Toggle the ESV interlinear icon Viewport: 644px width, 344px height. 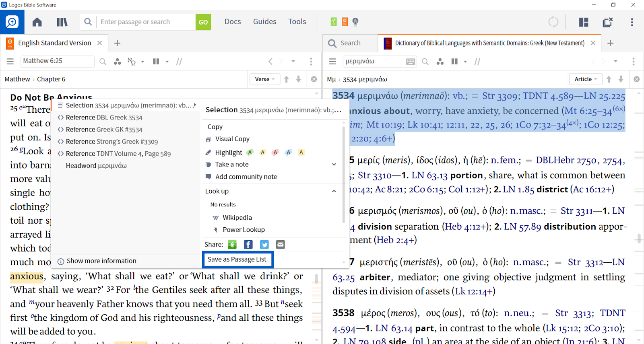point(131,62)
